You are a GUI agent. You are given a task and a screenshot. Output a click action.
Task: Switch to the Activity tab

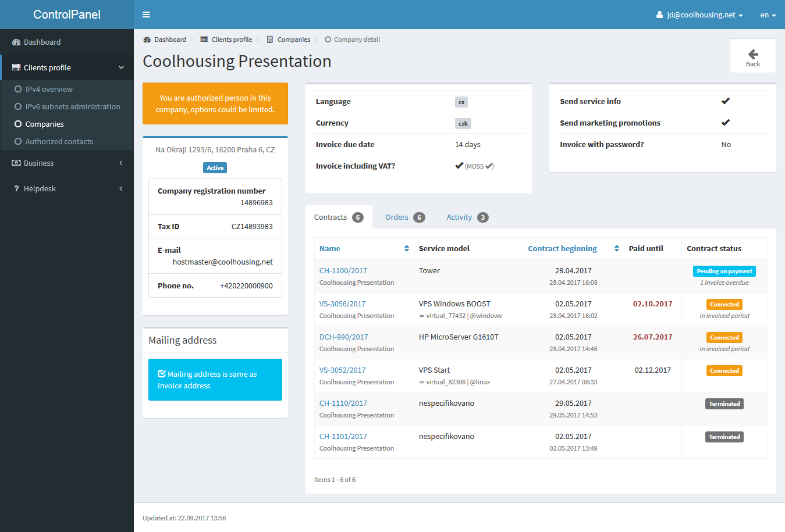467,217
